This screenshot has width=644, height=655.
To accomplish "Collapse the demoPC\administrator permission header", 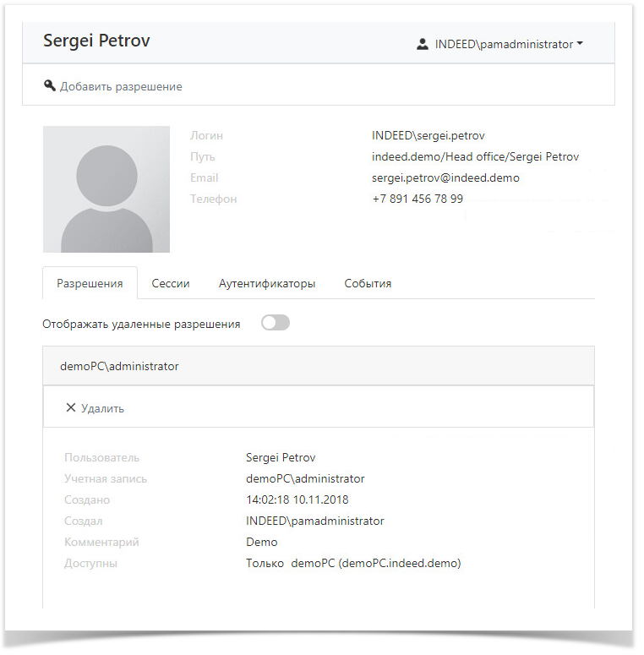I will pos(119,366).
